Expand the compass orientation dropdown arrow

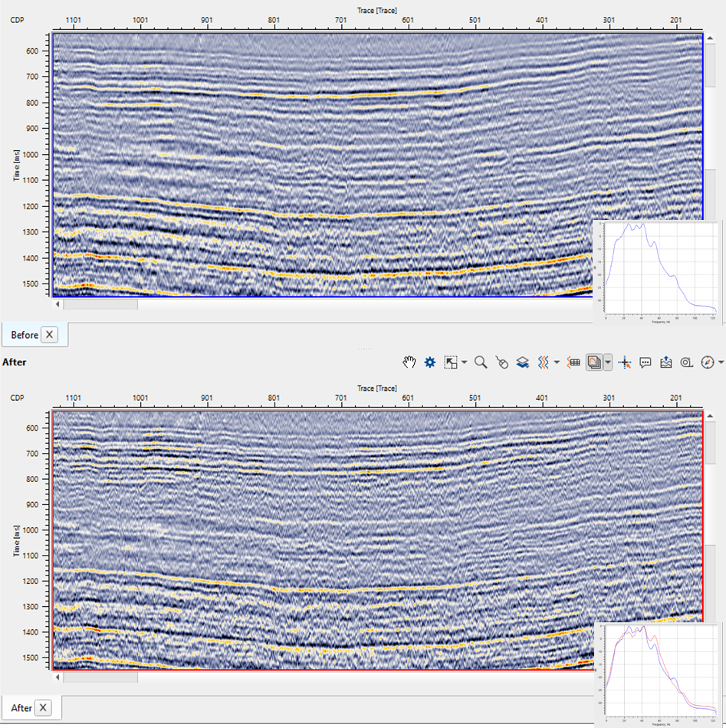click(x=721, y=362)
